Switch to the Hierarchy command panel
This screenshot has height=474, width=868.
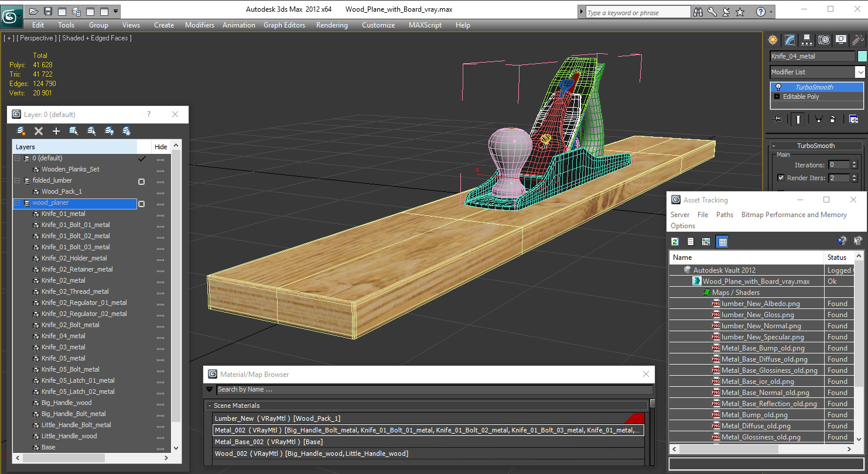[807, 40]
